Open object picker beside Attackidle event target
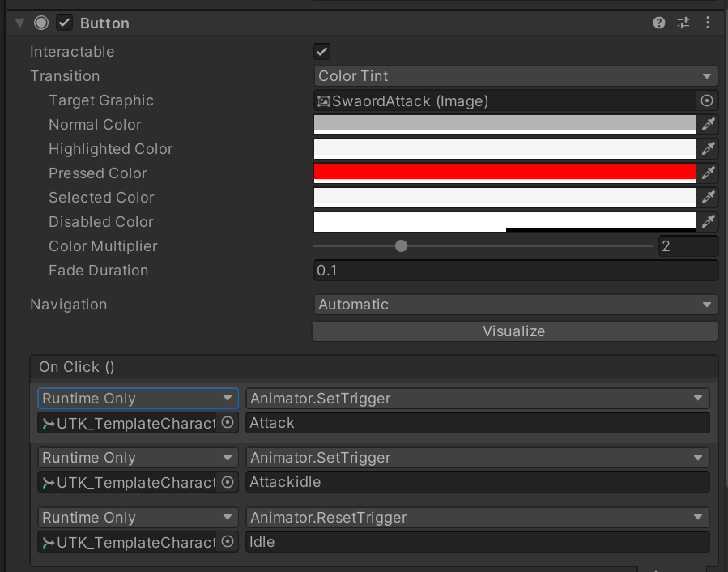Viewport: 728px width, 572px height. tap(228, 482)
